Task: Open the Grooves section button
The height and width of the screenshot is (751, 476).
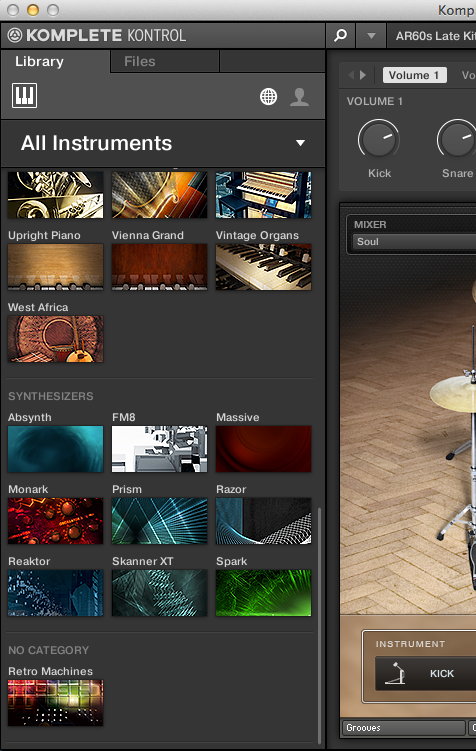Action: pos(403,728)
